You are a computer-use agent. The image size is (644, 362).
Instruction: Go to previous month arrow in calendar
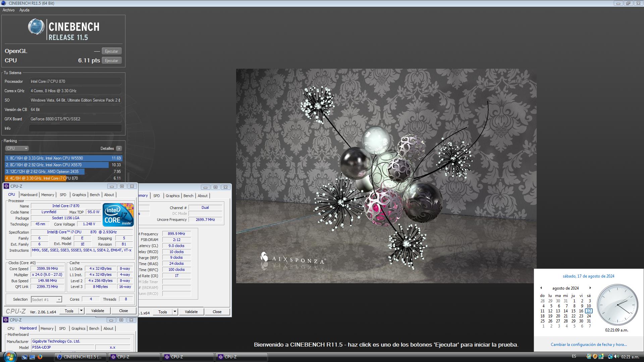[x=541, y=288]
